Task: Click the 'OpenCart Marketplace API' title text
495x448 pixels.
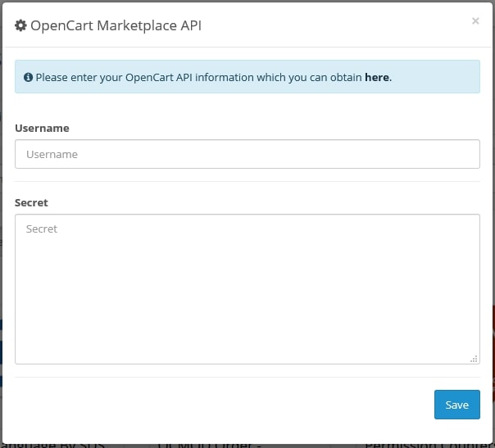Action: tap(116, 25)
